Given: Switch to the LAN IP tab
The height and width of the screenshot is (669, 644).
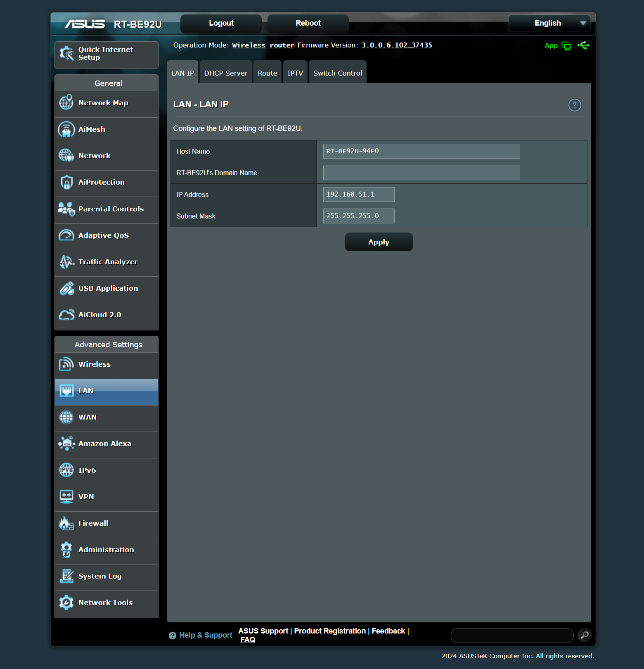Looking at the screenshot, I should [182, 73].
